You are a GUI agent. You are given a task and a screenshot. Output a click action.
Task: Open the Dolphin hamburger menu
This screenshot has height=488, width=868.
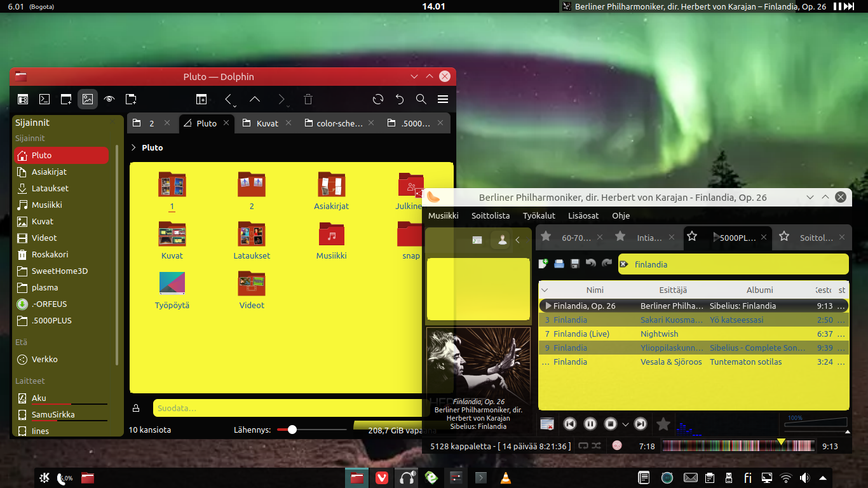coord(443,99)
